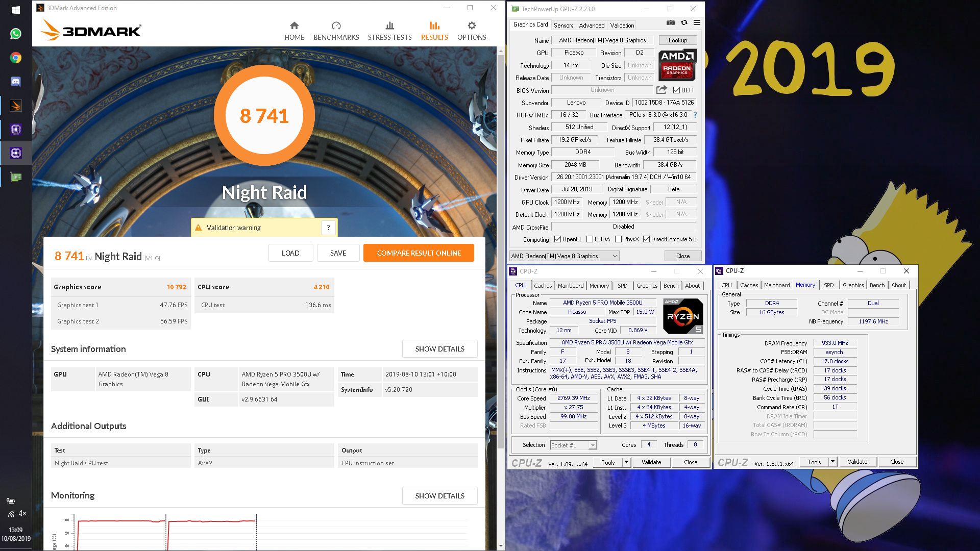Open Discord from the taskbar
The width and height of the screenshot is (980, 551).
click(16, 82)
